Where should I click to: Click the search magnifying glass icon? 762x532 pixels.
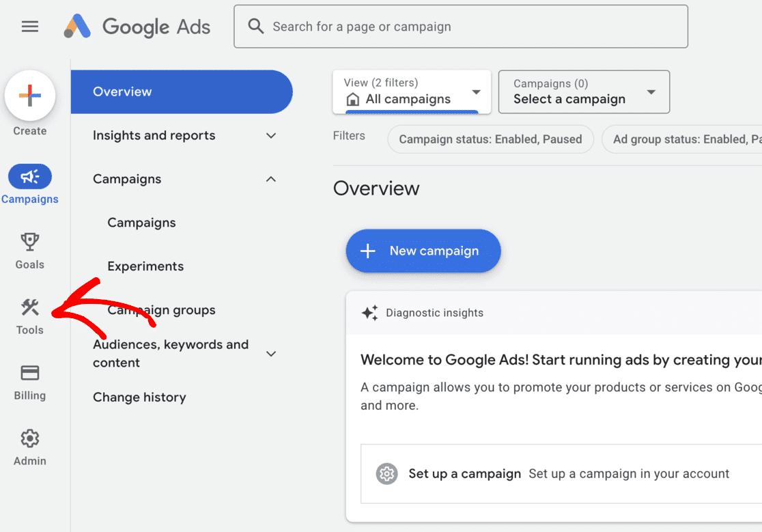coord(255,26)
